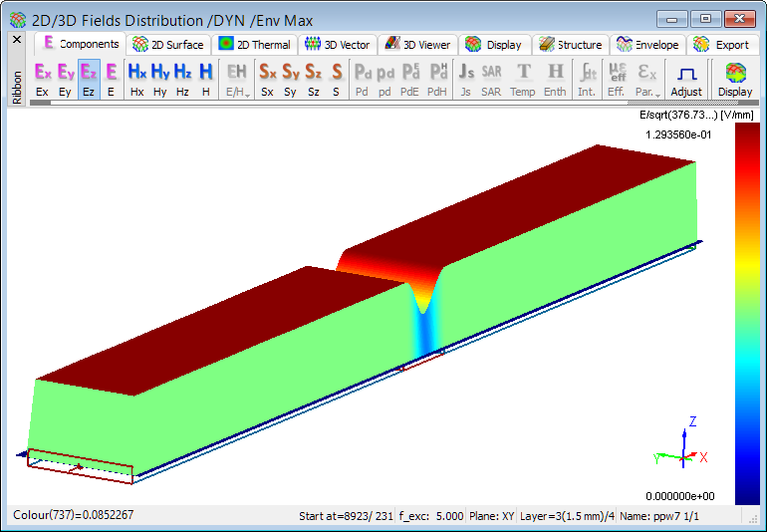Open the Export tab
The width and height of the screenshot is (767, 532).
[x=721, y=45]
